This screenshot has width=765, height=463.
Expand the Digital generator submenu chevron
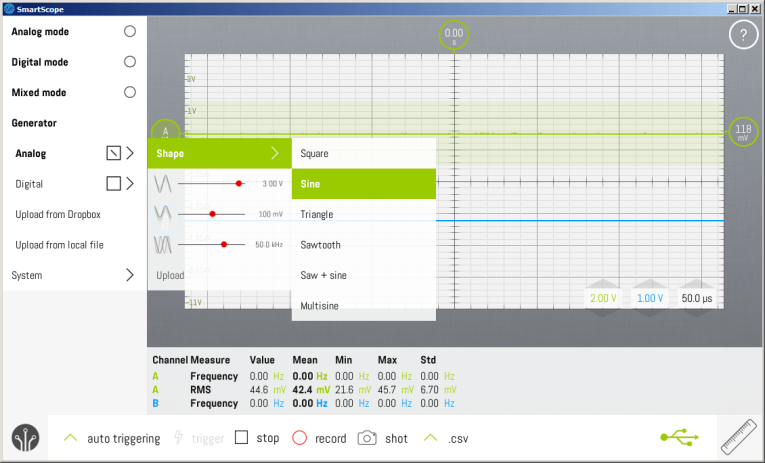point(130,183)
